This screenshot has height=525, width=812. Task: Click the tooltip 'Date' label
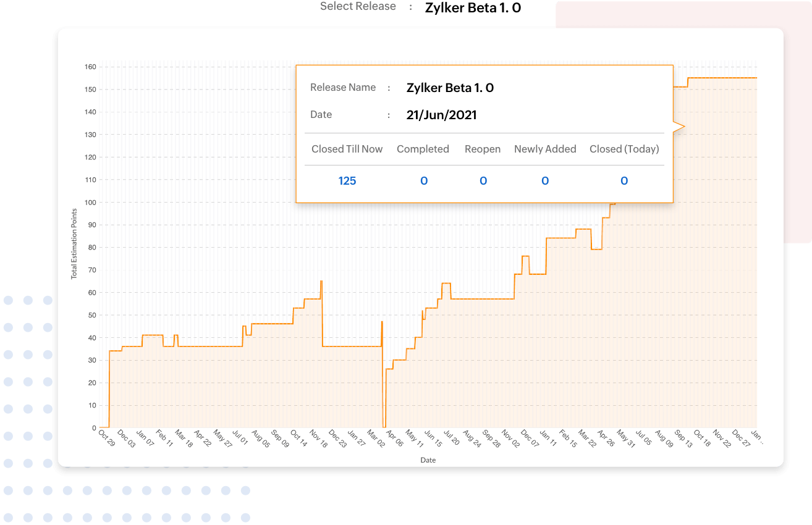pyautogui.click(x=321, y=115)
